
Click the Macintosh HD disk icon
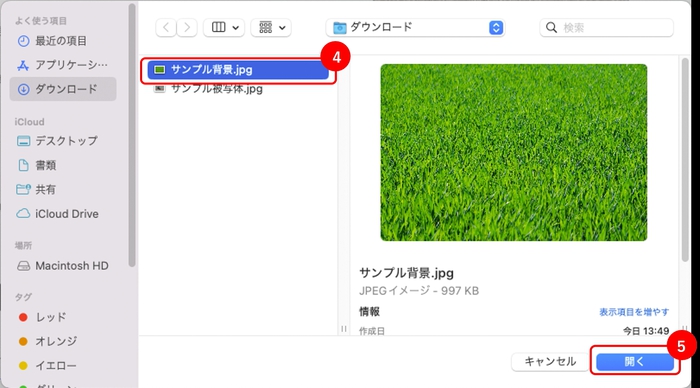[x=23, y=266]
